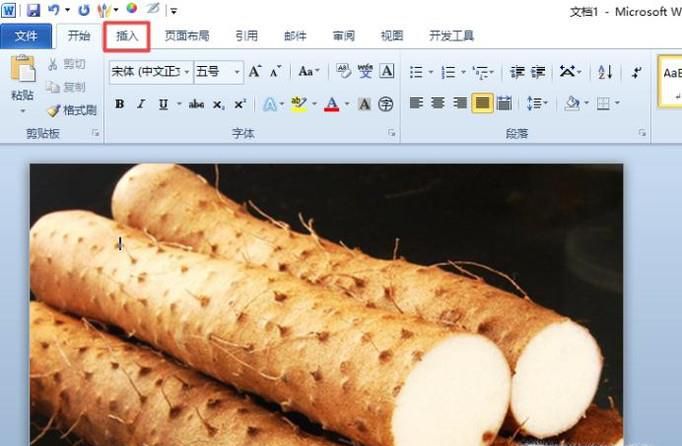
Task: Click the Show paragraph marks icon
Action: 636,72
